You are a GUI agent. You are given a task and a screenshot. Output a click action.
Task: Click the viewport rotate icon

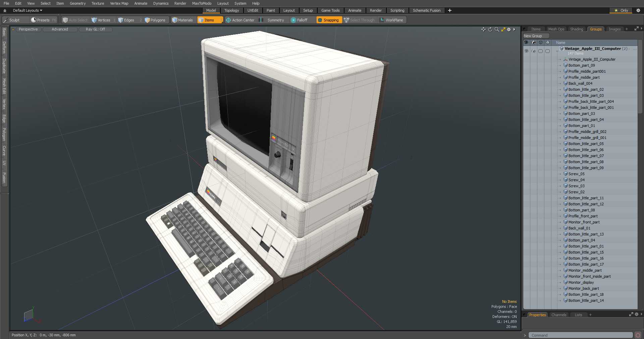click(490, 29)
